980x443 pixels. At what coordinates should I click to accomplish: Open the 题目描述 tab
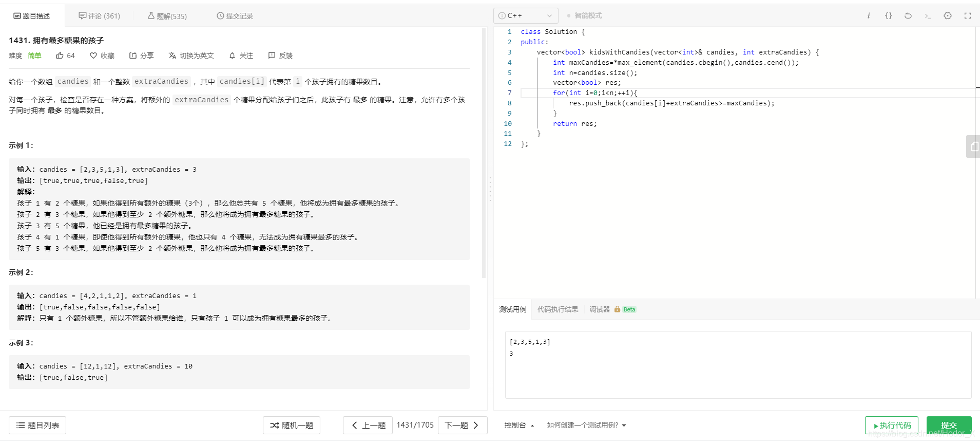click(32, 16)
